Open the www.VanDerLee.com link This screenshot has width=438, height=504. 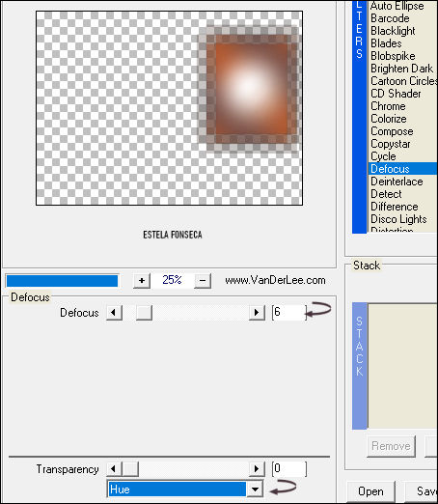275,280
